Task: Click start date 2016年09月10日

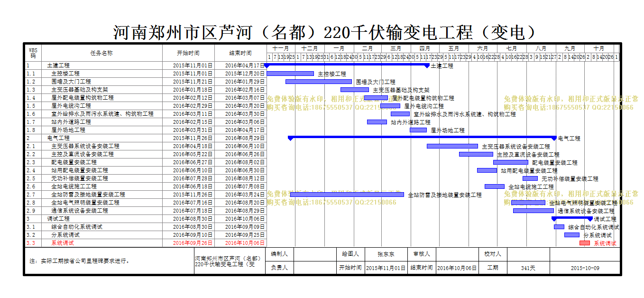Action: point(193,235)
